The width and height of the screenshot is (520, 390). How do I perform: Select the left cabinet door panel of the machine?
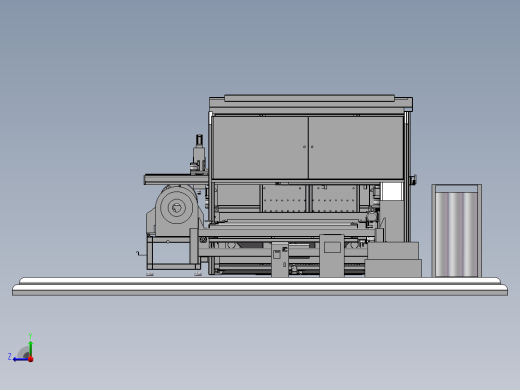click(261, 148)
